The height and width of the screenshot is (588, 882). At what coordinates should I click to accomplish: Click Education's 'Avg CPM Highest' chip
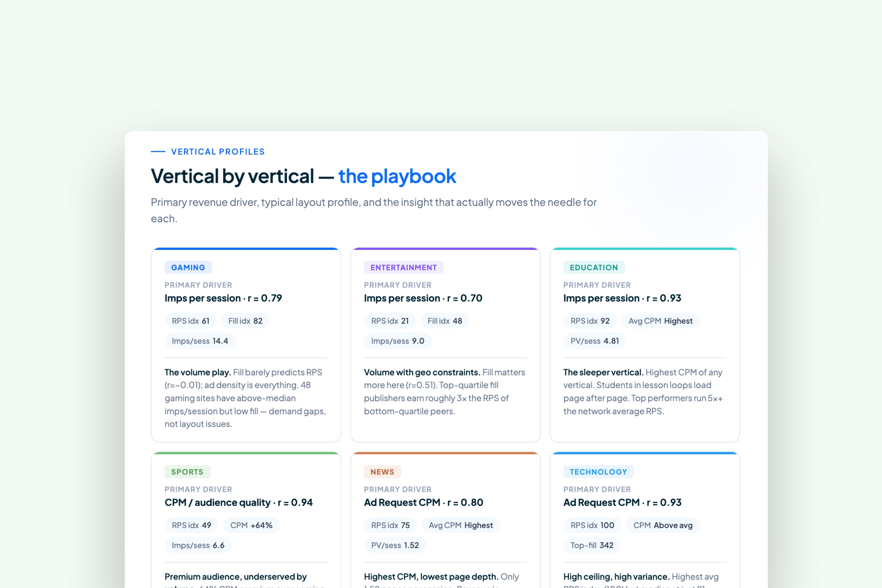tap(660, 321)
